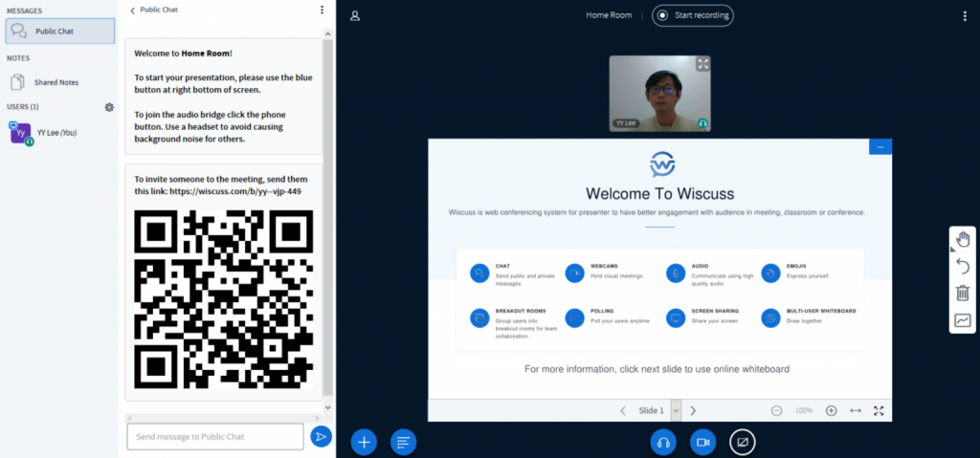
Task: Click the chat scrollbar down arrow
Action: pos(328,406)
